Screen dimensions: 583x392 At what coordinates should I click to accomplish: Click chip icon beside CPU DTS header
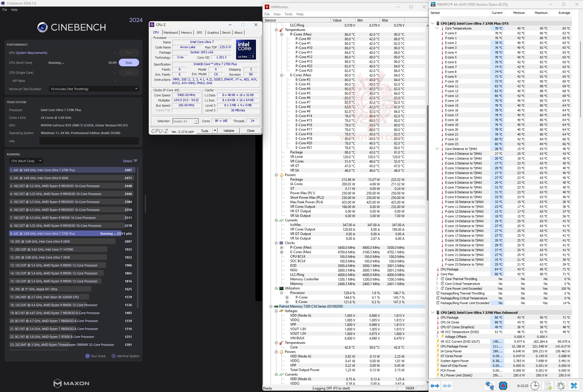tap(438, 24)
